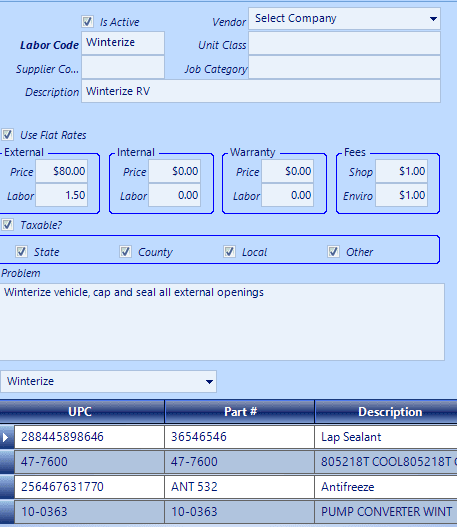This screenshot has width=457, height=527.
Task: Select the External Labor field showing 1.50
Action: tap(62, 195)
